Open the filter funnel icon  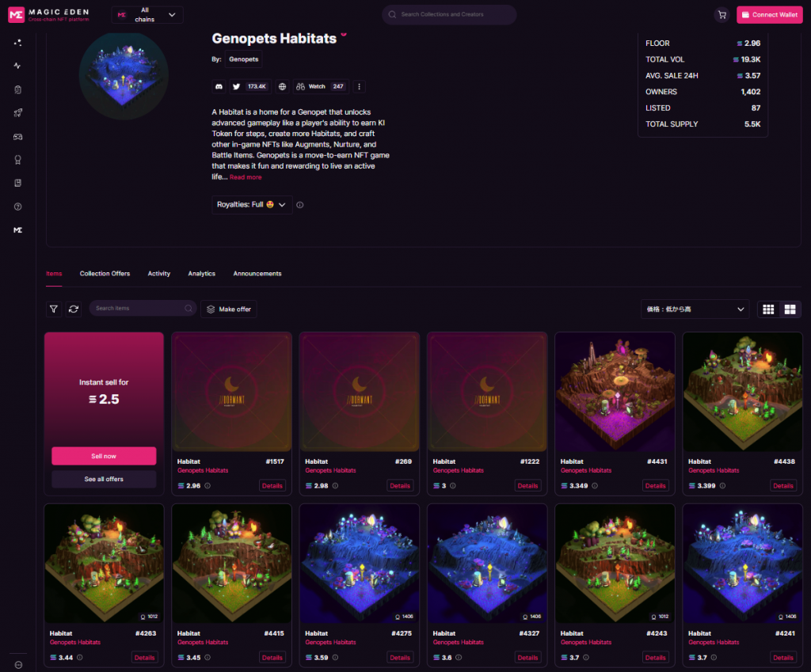54,309
